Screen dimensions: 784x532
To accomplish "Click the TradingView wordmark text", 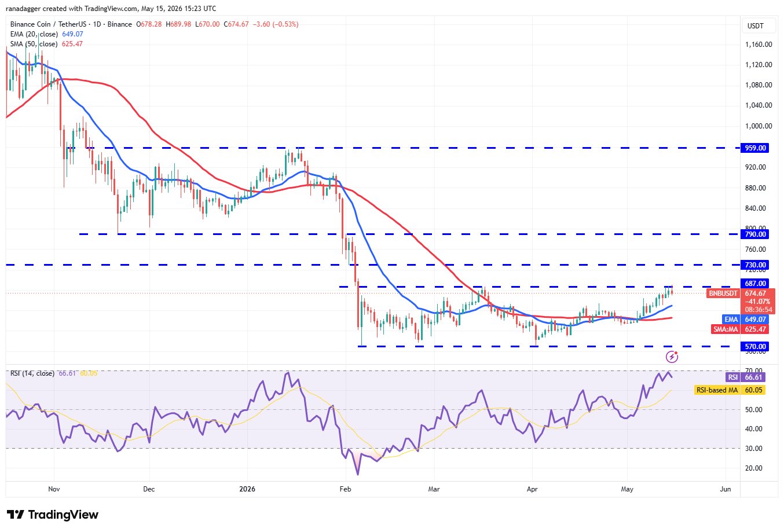I will point(63,515).
